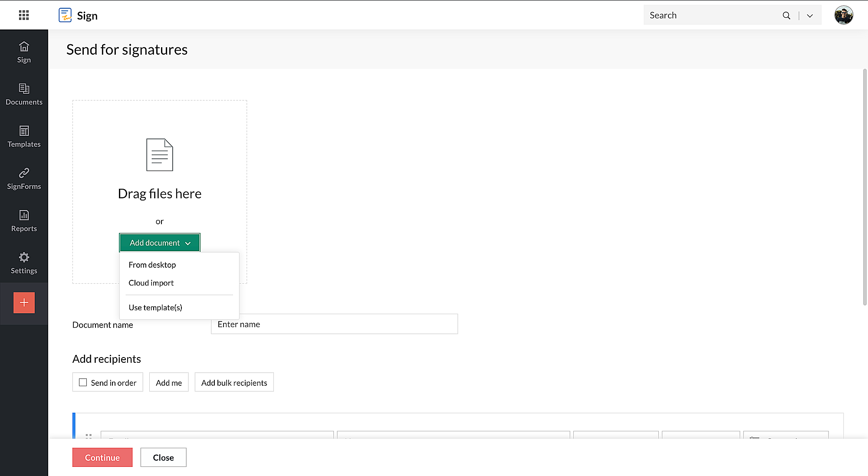View Reports in the sidebar
The image size is (868, 476).
click(x=24, y=220)
